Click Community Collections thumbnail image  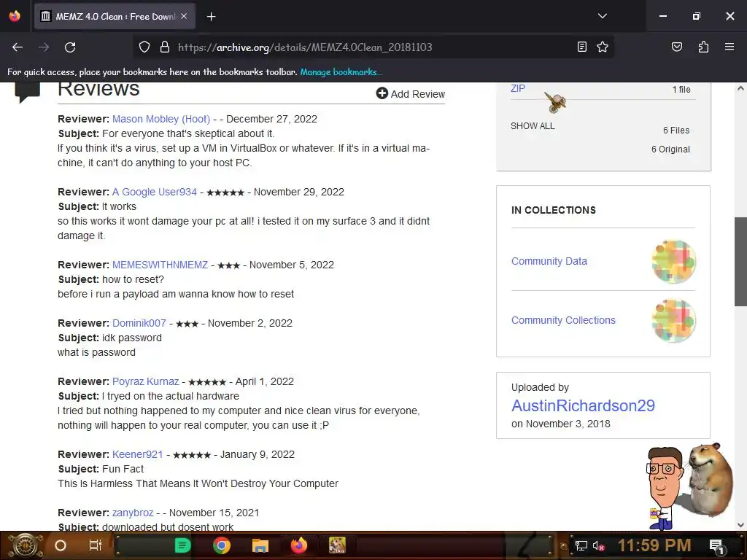[x=673, y=321]
